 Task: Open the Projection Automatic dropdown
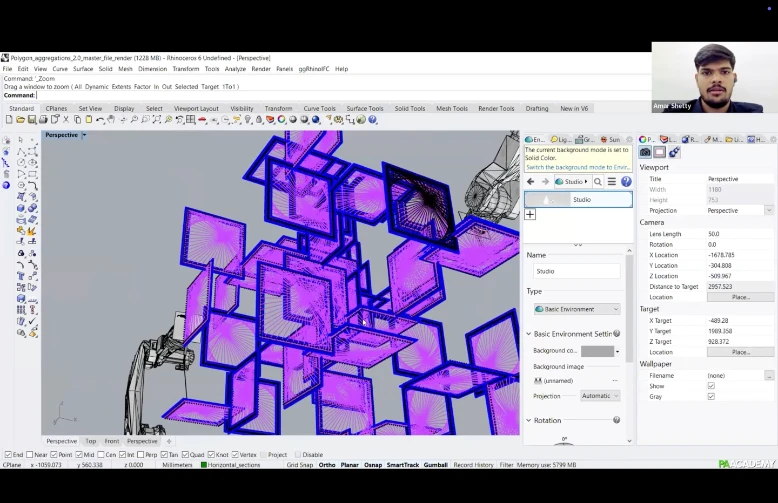click(600, 396)
